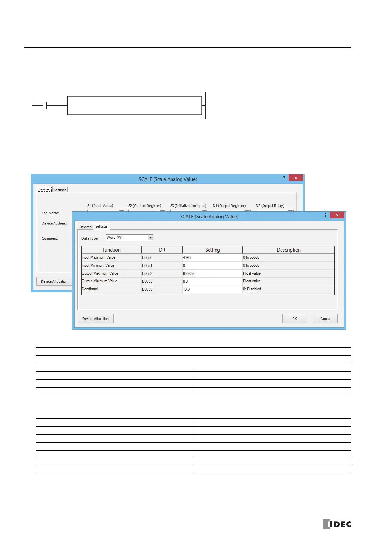392x555 pixels.
Task: Select DR cell D0053
Action: click(x=162, y=281)
